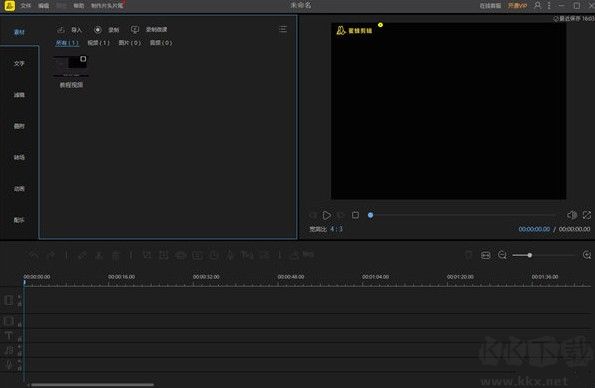Toggle the music track note icon
This screenshot has width=595, height=388.
click(9, 350)
